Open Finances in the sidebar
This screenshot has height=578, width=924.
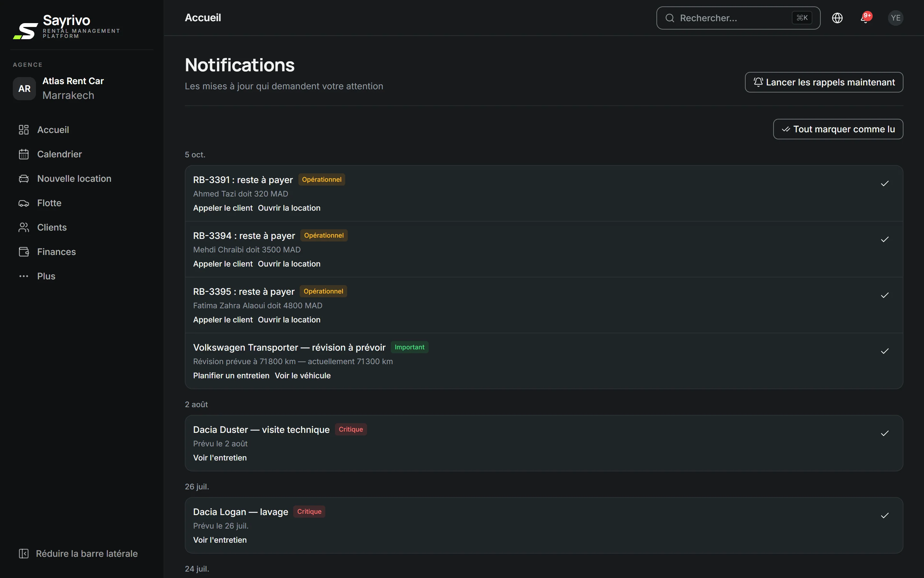pos(82,252)
